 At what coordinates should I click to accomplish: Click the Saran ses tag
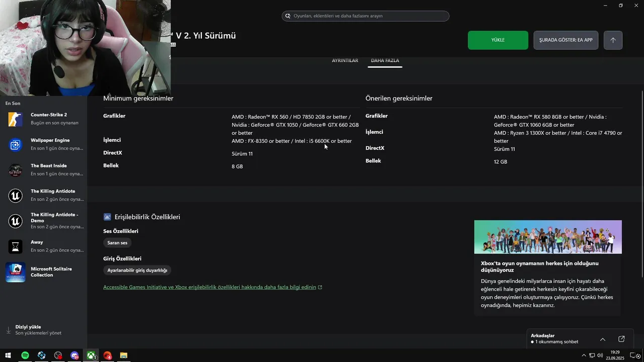(x=117, y=243)
